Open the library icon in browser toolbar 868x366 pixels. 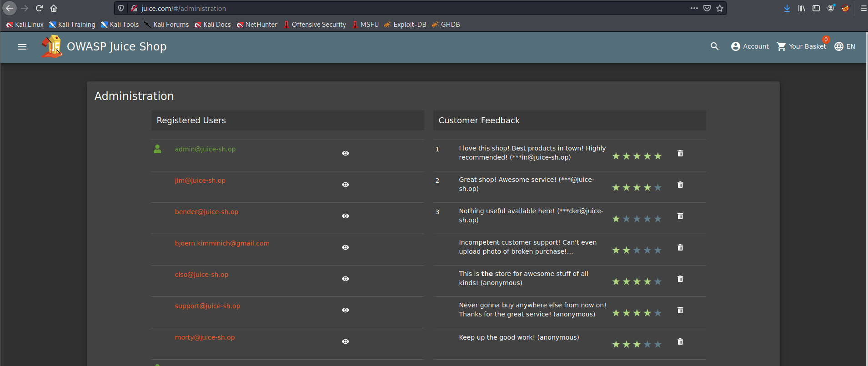802,8
